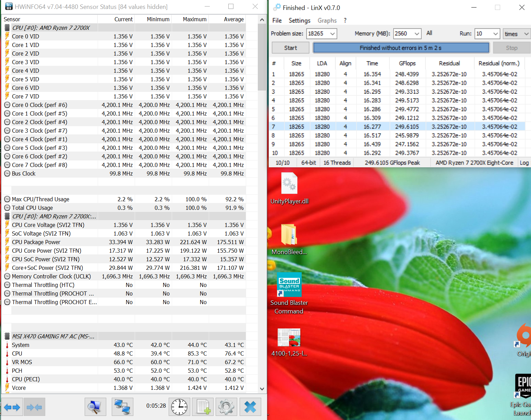Select the UnityPlayer.dll desktop file
This screenshot has width=531, height=420.
coord(289,189)
